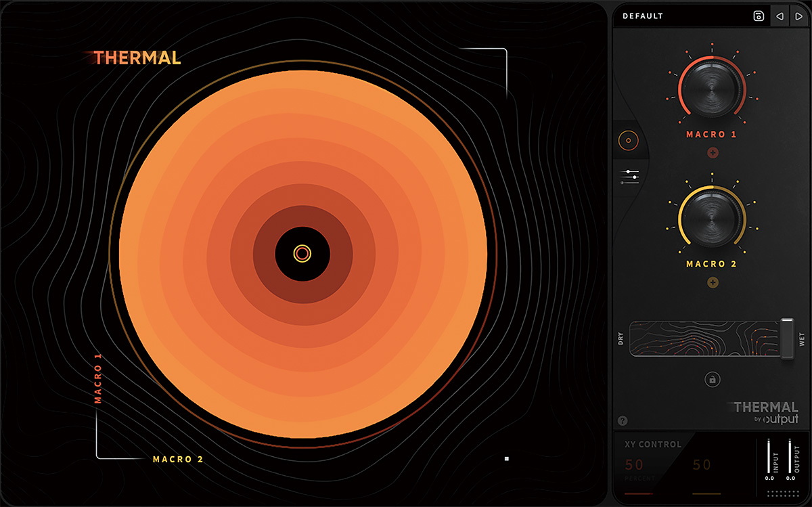
Task: Click the Macro 1 label under the knob
Action: click(x=711, y=135)
